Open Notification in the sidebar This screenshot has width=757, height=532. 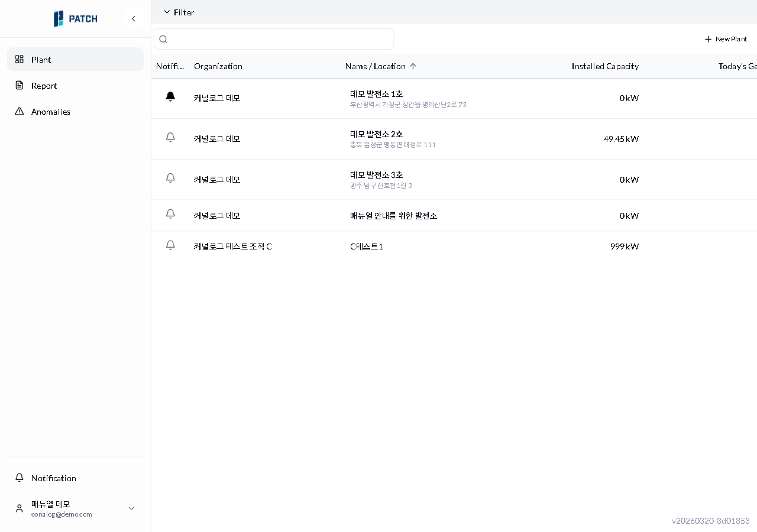[x=53, y=478]
